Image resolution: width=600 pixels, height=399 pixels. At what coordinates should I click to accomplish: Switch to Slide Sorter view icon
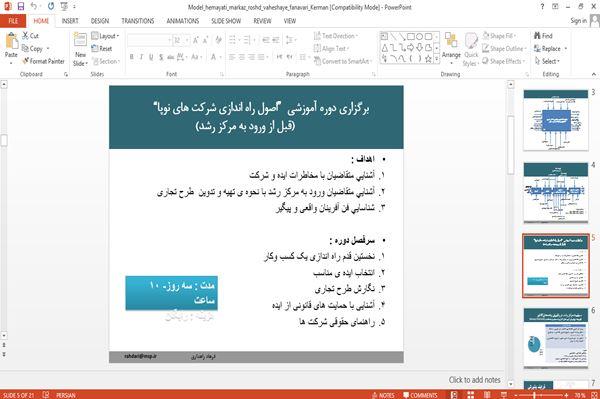(x=470, y=395)
